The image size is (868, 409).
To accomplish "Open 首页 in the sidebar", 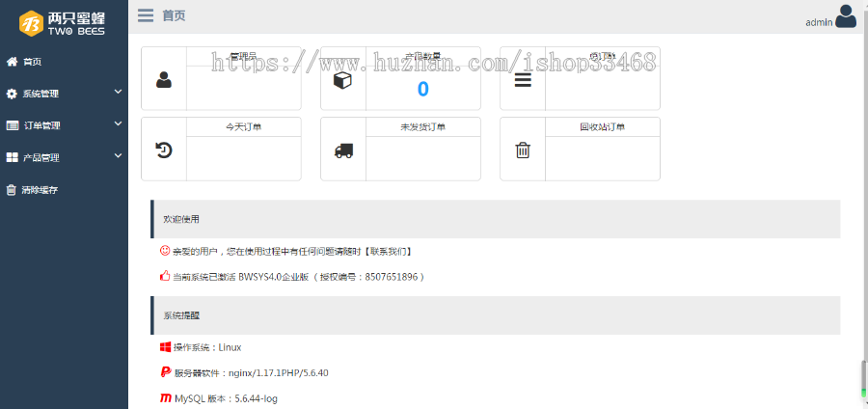I will (32, 62).
